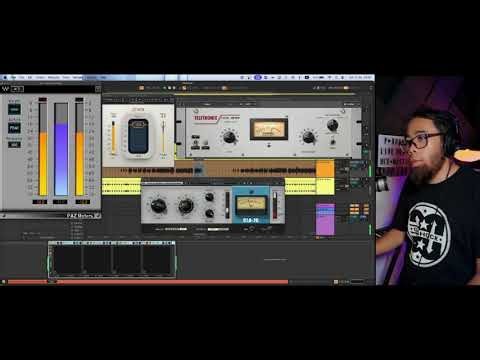Click the Peak Reduction knob on Teletronix compressor

pyautogui.click(x=308, y=137)
